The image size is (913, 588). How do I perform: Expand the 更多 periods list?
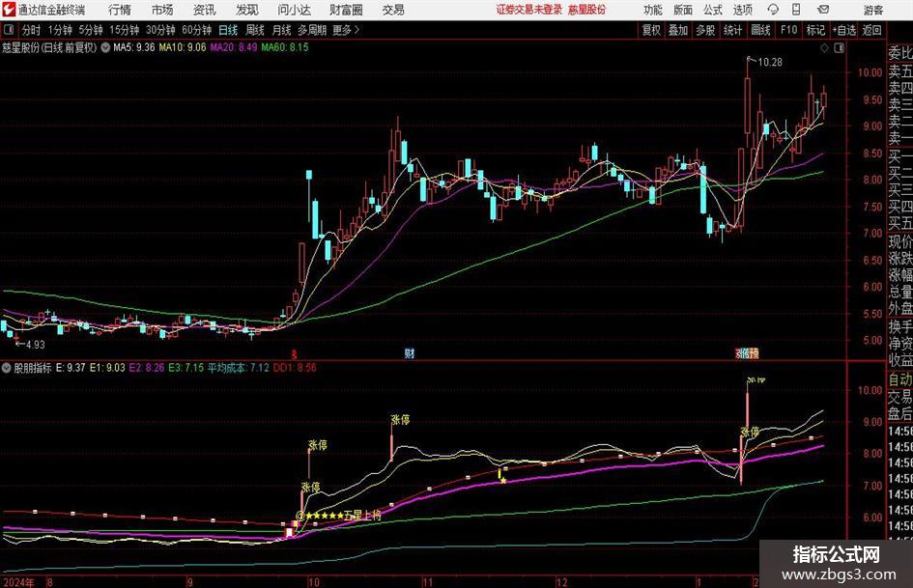[x=346, y=30]
